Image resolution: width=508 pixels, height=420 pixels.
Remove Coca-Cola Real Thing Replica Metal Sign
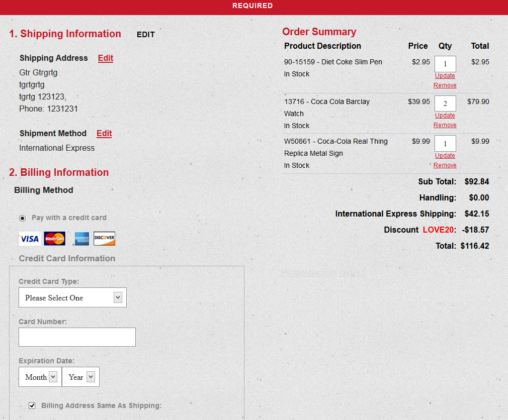click(445, 165)
